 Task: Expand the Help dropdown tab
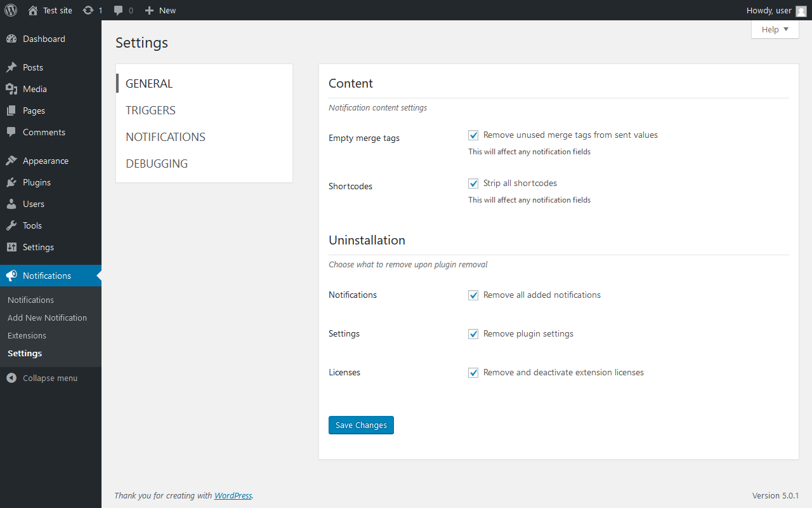[775, 29]
